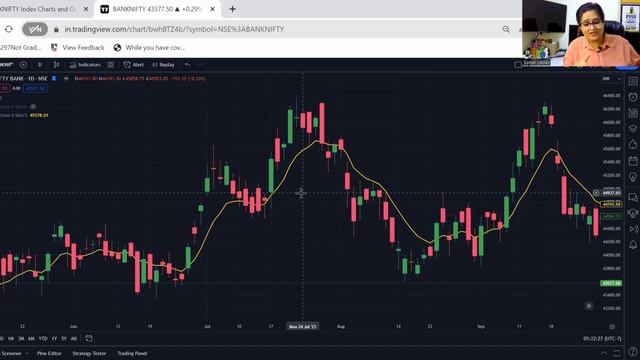Open the time axis settings gear icon
This screenshot has height=360, width=640.
click(x=612, y=327)
